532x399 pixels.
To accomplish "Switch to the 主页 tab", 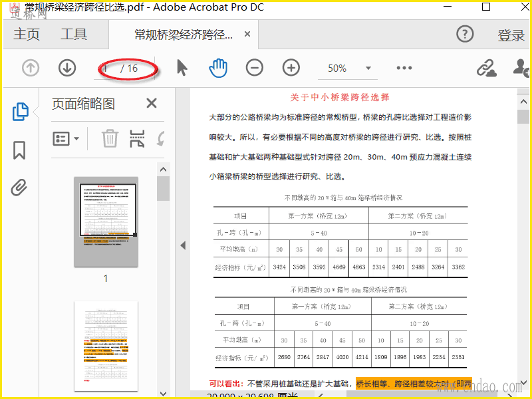I will click(x=27, y=35).
